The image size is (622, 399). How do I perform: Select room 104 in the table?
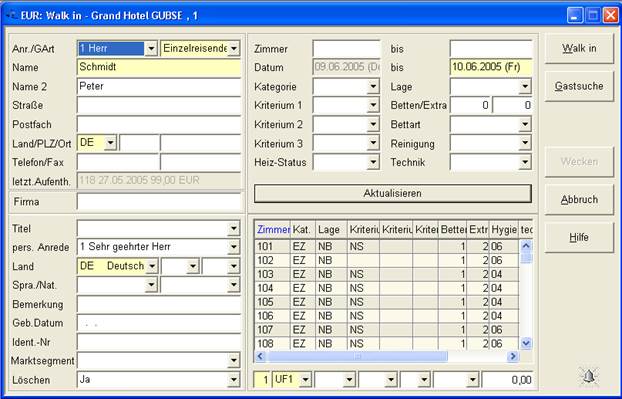tap(387, 288)
